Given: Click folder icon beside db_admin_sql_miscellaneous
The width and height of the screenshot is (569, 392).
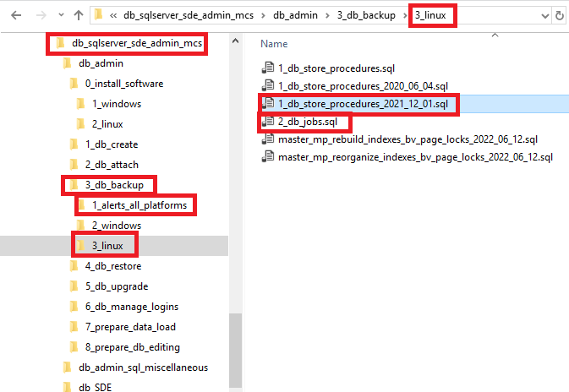Looking at the screenshot, I should [67, 367].
